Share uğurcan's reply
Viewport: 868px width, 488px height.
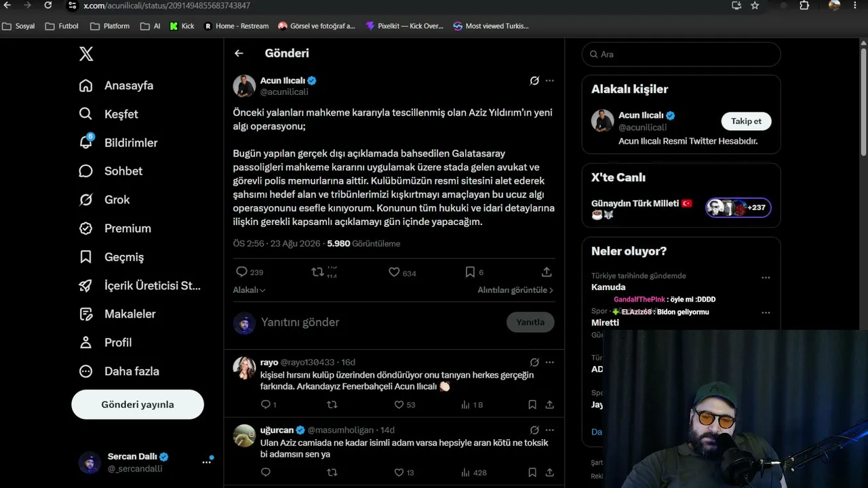pos(549,472)
